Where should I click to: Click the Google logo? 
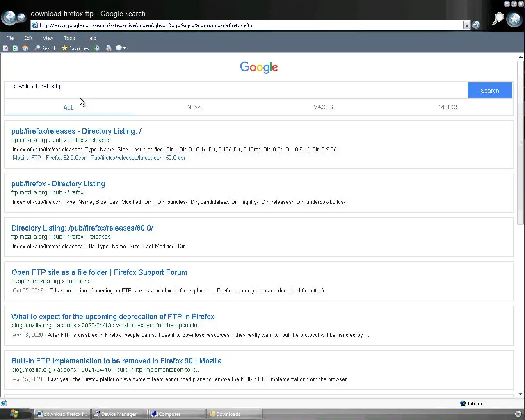[x=259, y=67]
